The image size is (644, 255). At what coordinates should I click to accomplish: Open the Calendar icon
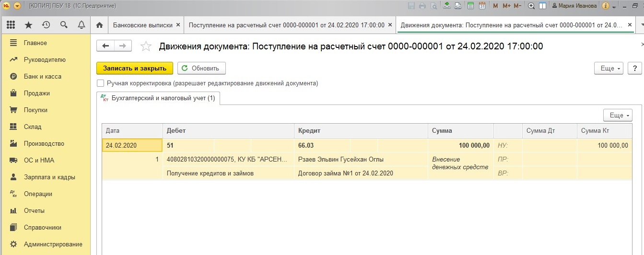point(482,6)
